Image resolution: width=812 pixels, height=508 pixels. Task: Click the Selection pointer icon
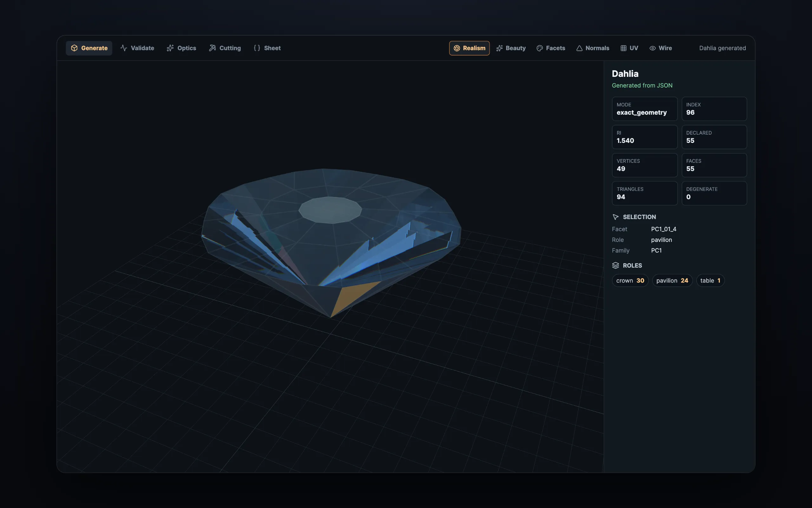(615, 217)
